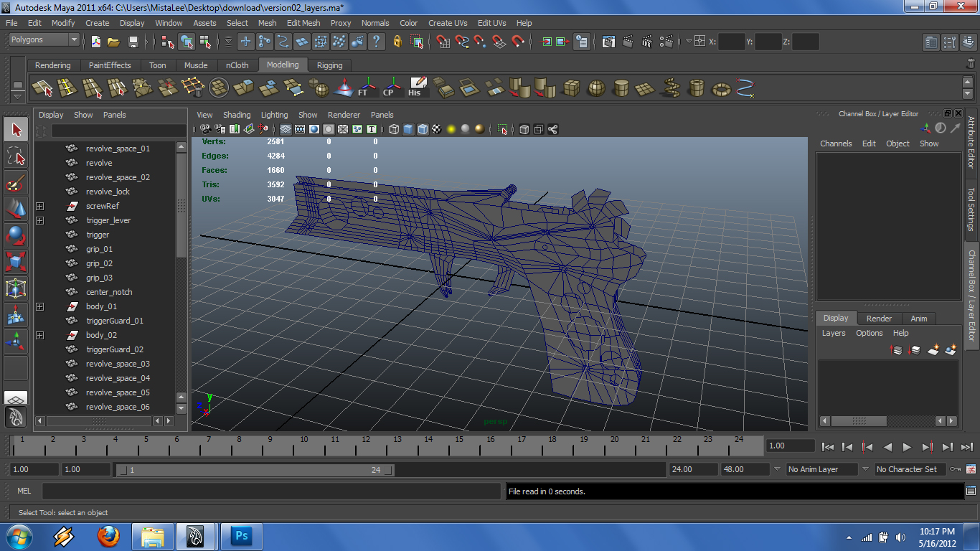Open the Create UVs menu

click(448, 23)
